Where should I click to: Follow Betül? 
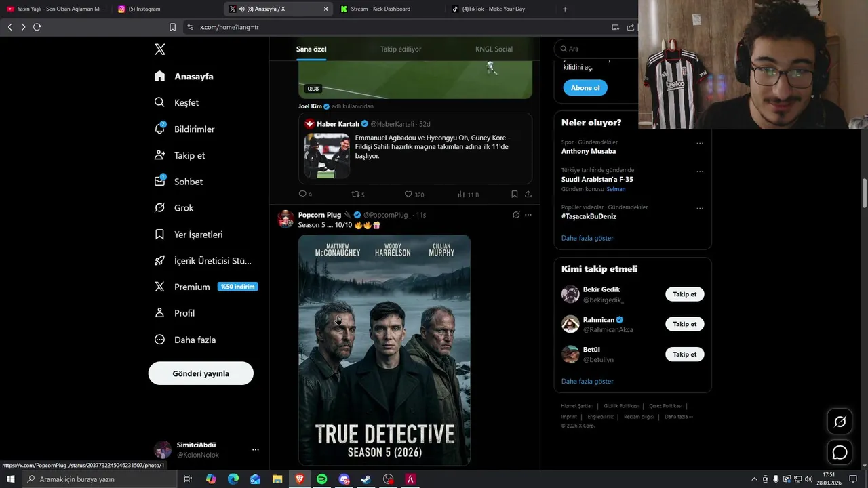coord(685,354)
